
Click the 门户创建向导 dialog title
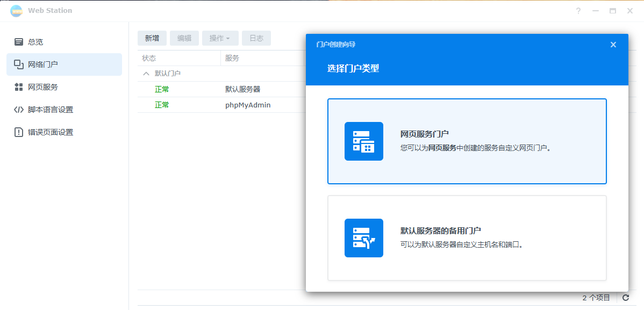335,45
